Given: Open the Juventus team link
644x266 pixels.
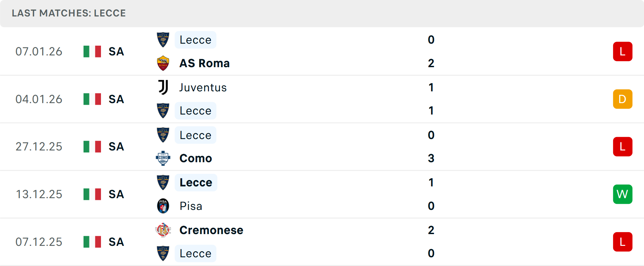Looking at the screenshot, I should pyautogui.click(x=203, y=87).
